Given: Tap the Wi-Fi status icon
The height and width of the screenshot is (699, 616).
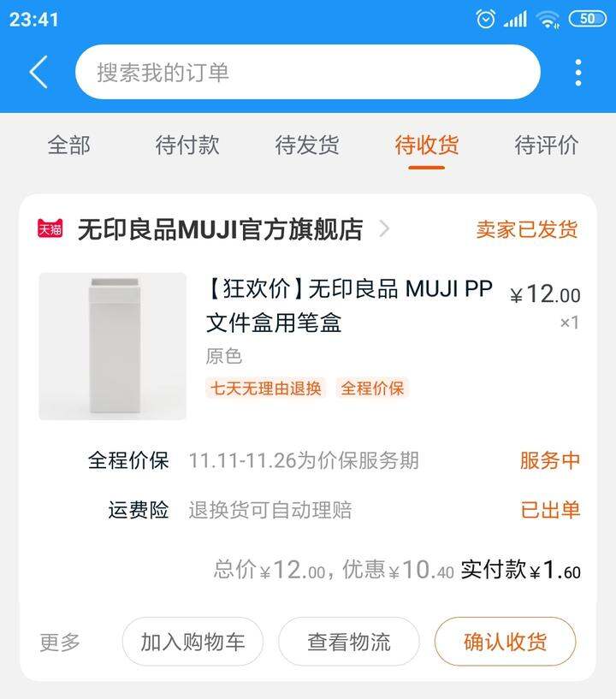Looking at the screenshot, I should click(548, 19).
